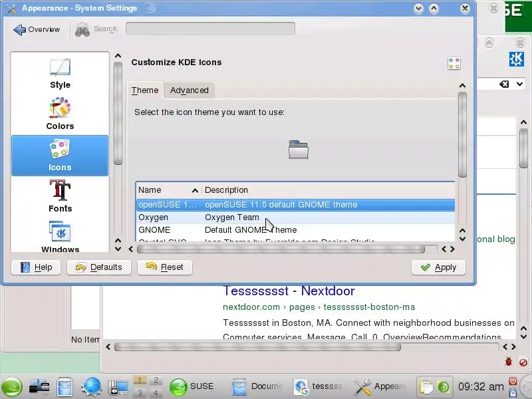Click the red bug icon in browser status bar
The image size is (532, 399).
508,362
